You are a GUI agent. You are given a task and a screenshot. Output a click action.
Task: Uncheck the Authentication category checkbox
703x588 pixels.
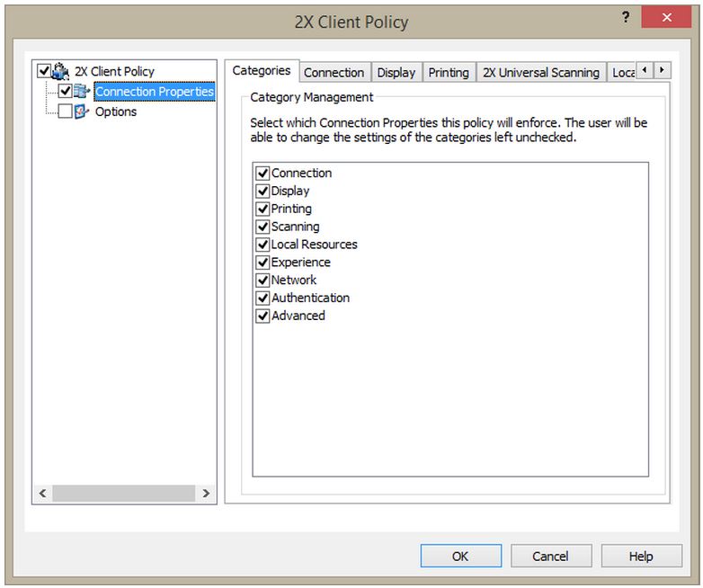coord(263,298)
